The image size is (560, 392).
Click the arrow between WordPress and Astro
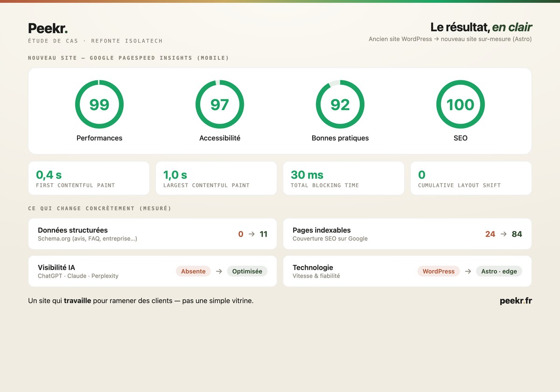pyautogui.click(x=468, y=271)
